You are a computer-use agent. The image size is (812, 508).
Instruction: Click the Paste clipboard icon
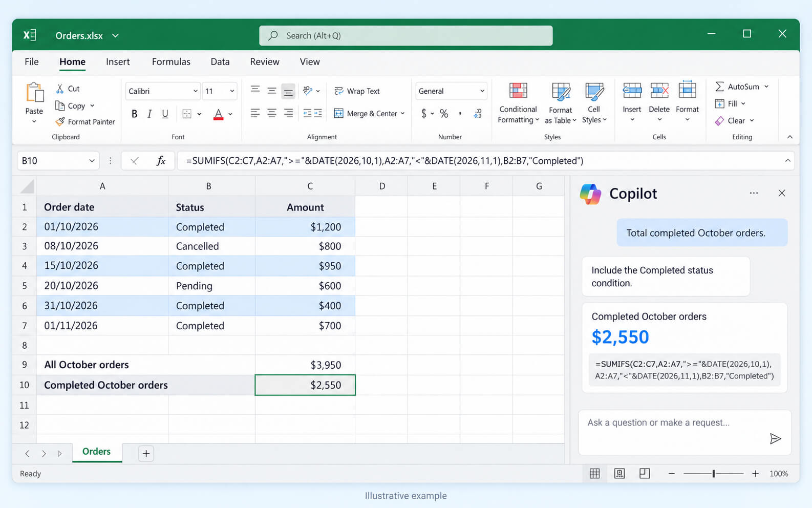tap(35, 93)
